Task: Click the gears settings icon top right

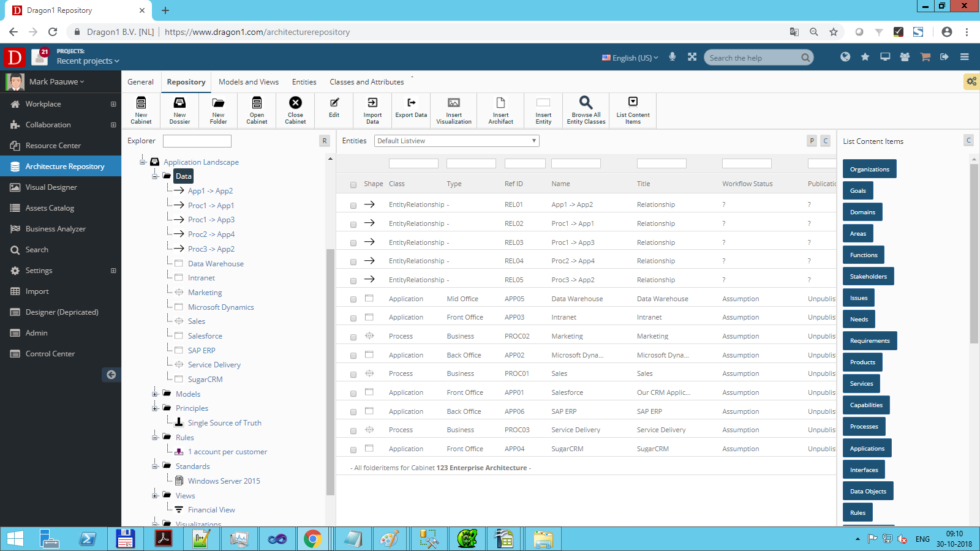Action: click(x=971, y=81)
